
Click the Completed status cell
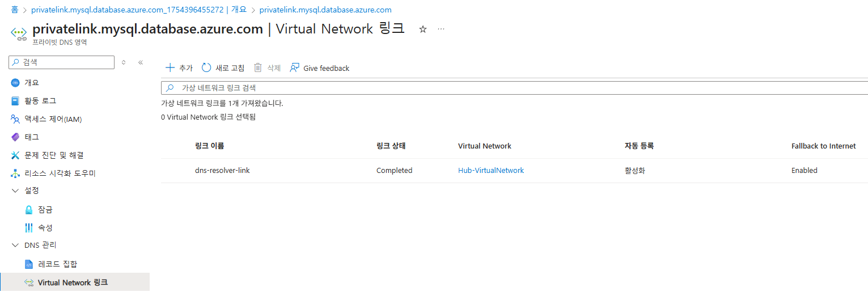click(394, 171)
